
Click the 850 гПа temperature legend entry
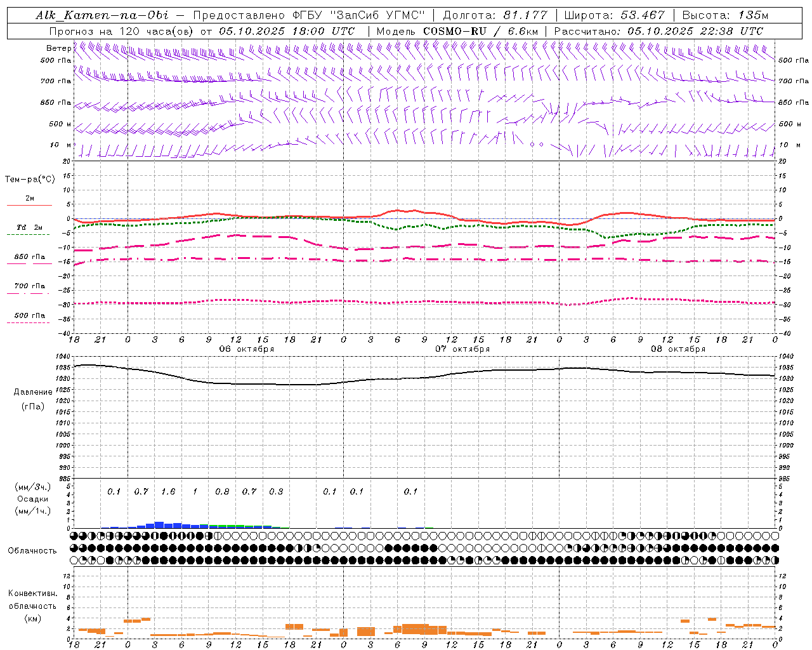tap(29, 257)
